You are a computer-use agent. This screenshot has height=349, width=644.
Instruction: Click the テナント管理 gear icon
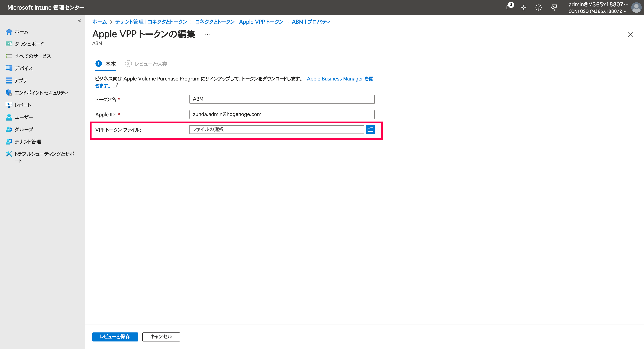coord(9,142)
